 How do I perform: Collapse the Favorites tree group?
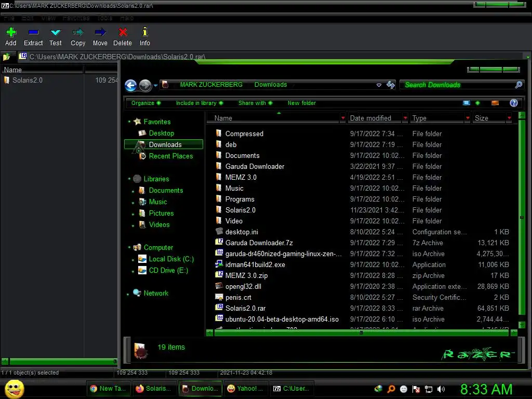pos(129,122)
